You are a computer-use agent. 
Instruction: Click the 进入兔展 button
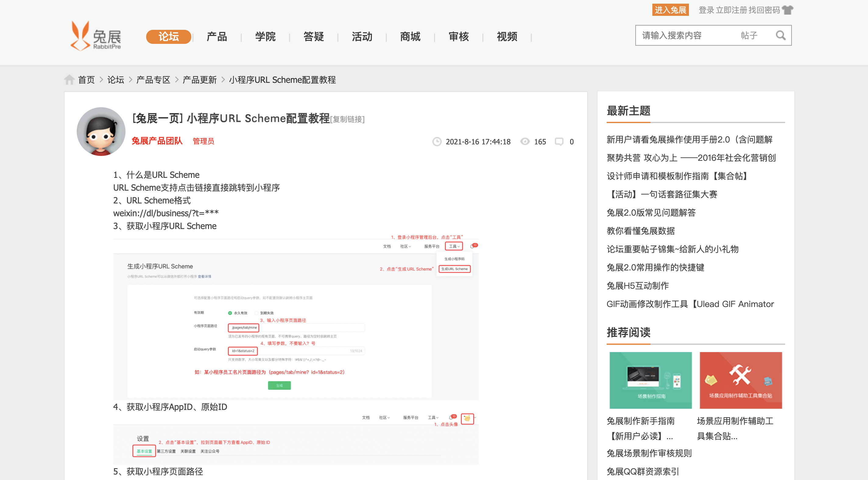pos(670,10)
